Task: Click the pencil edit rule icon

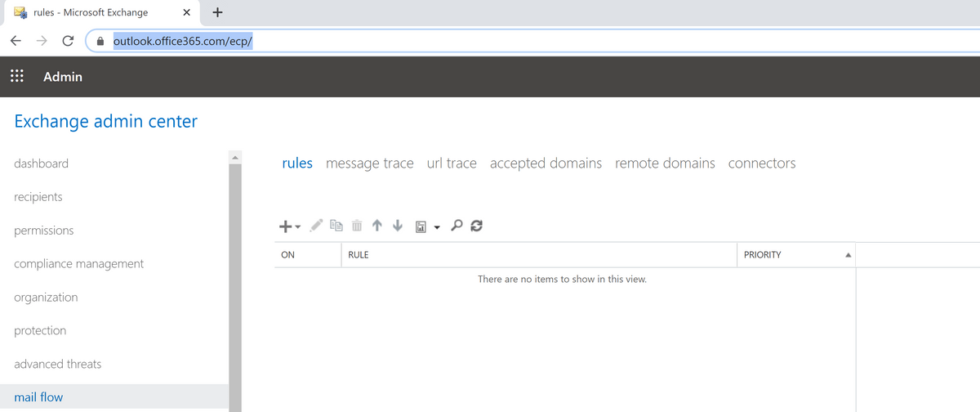Action: pyautogui.click(x=317, y=225)
